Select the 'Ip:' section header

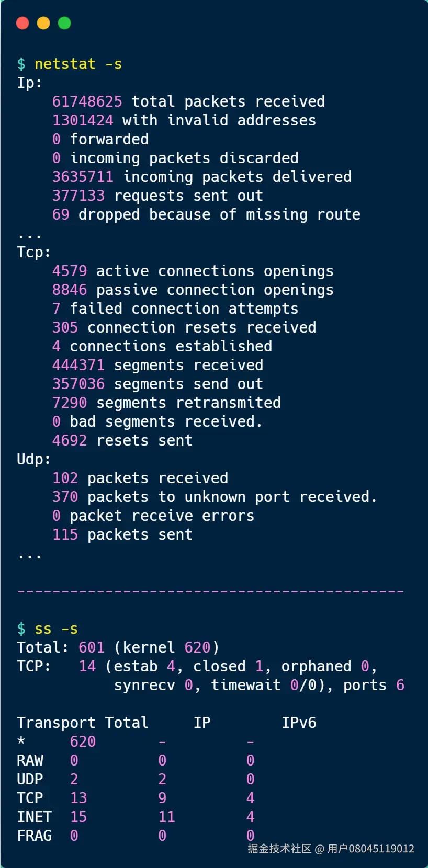[x=29, y=83]
